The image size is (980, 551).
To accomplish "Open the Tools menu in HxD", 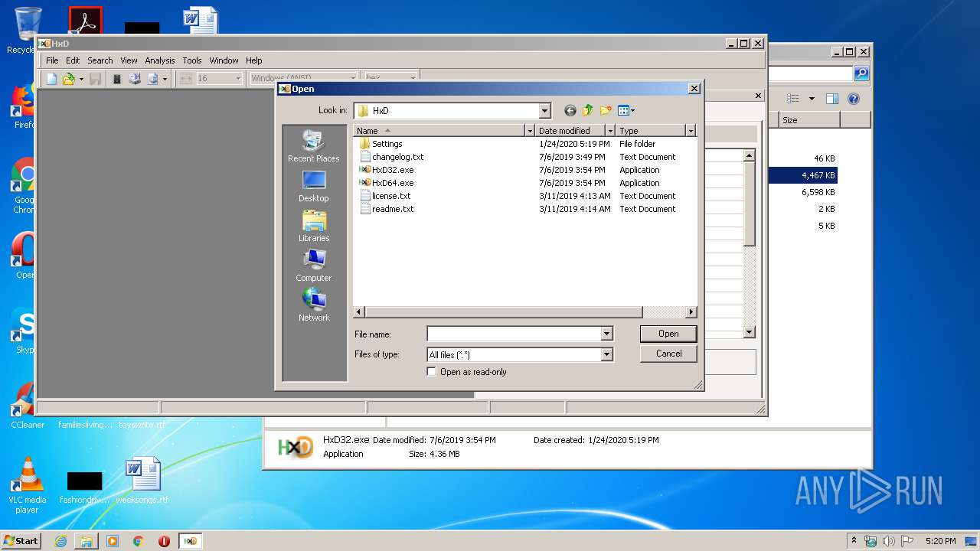I will [x=192, y=60].
